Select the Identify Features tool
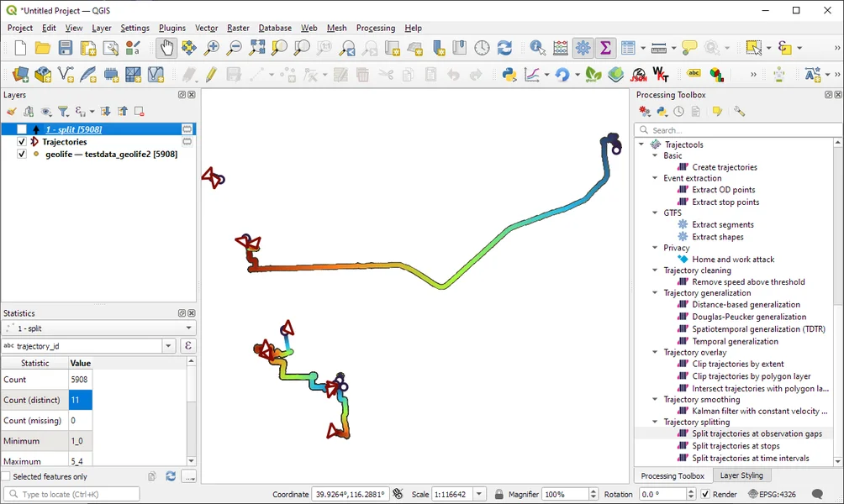This screenshot has width=844, height=504. click(537, 48)
